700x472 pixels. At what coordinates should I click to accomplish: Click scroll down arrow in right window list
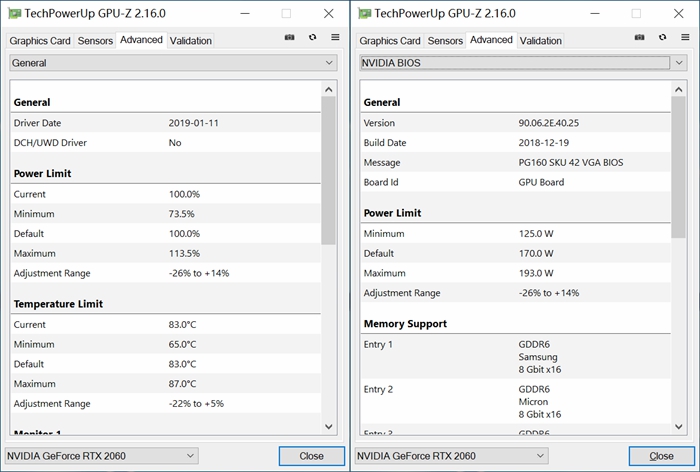click(x=679, y=426)
